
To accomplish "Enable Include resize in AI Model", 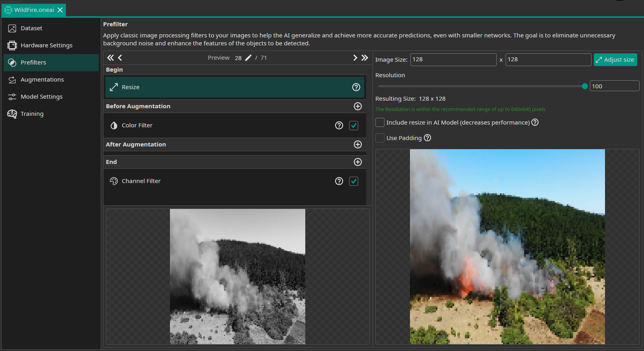I will tap(380, 122).
